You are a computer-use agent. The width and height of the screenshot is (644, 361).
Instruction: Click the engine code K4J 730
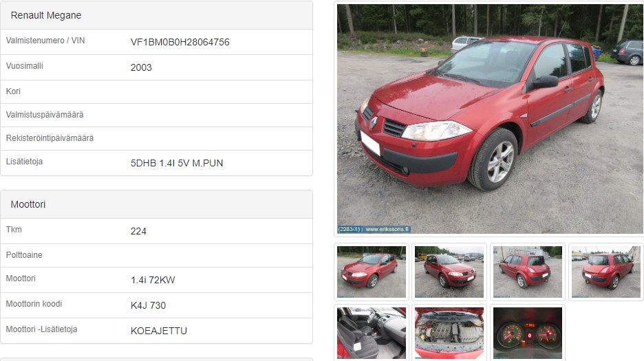click(148, 305)
